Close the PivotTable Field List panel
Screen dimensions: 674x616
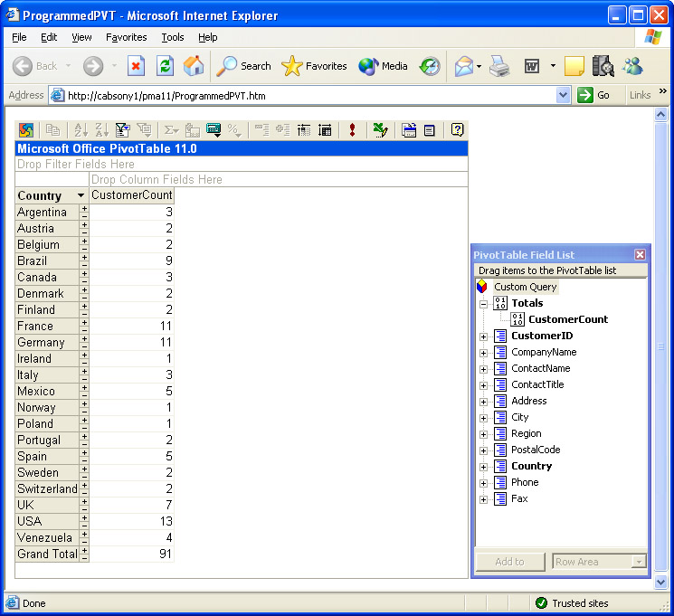coord(640,255)
